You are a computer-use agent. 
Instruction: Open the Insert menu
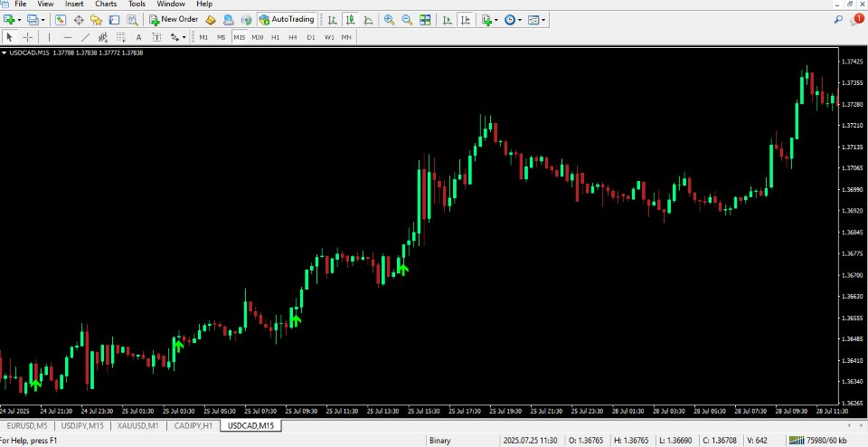[x=74, y=4]
